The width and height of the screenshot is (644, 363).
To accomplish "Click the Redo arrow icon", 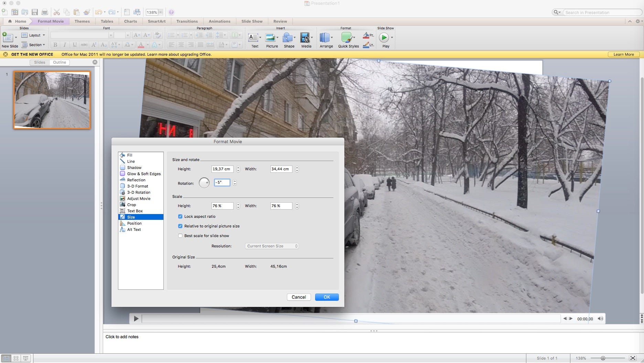I will (111, 12).
